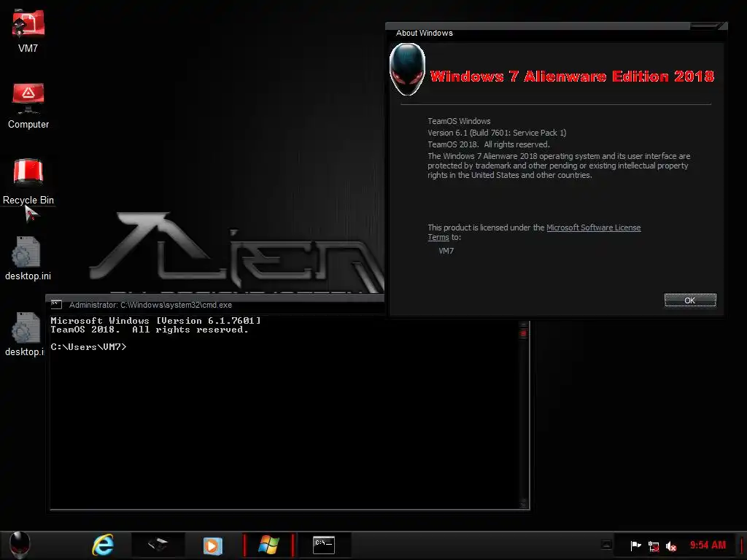
Task: Click the licensed user name VM7
Action: pos(446,251)
